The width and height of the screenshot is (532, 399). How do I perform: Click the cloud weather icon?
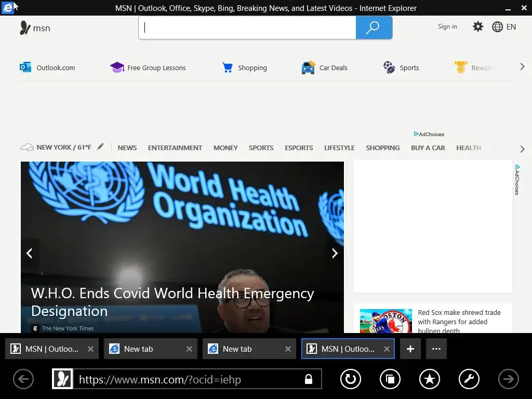(27, 147)
